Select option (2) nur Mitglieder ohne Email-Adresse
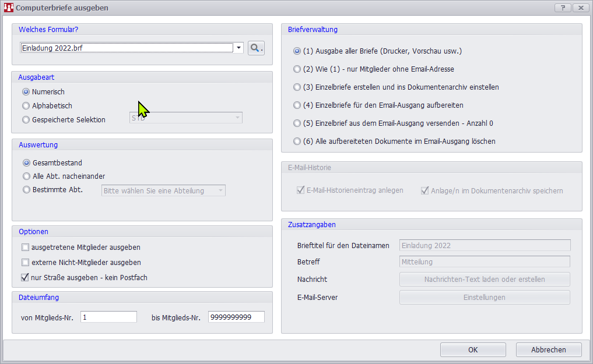593x364 pixels. click(297, 69)
